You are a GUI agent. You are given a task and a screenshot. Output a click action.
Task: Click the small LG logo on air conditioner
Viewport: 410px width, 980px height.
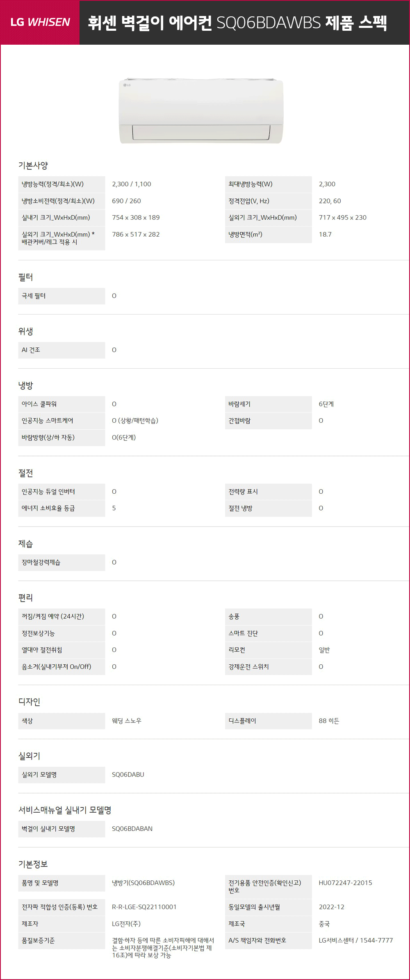pos(127,85)
